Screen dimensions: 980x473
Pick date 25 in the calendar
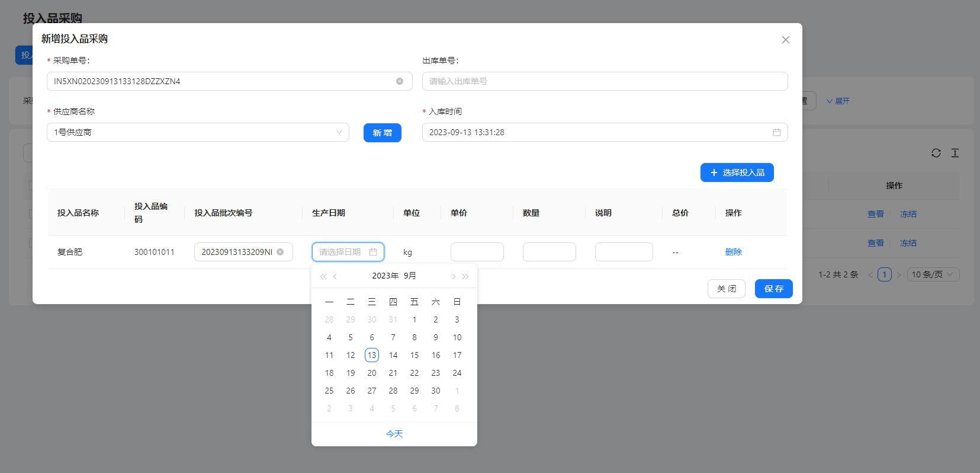coord(329,391)
